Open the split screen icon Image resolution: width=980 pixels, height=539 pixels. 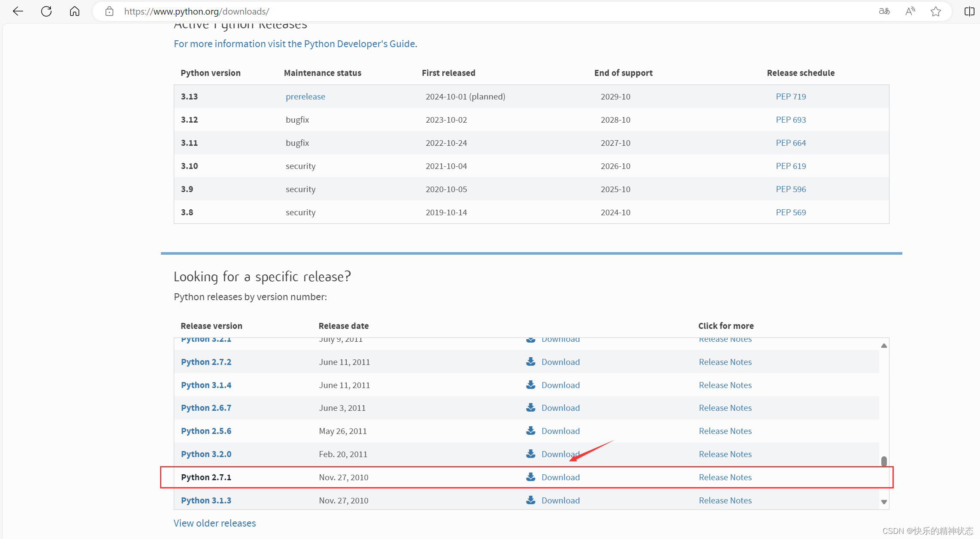969,11
